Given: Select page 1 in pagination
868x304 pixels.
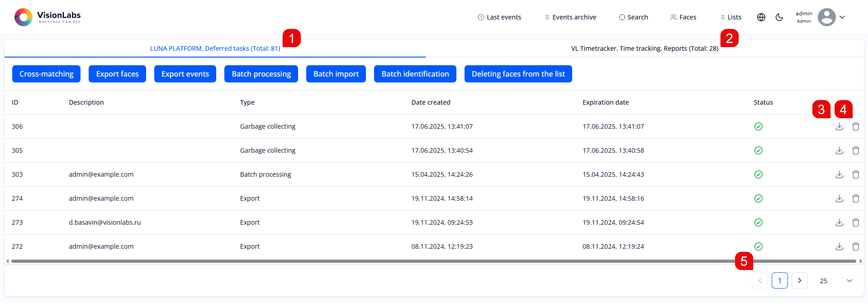Looking at the screenshot, I should coord(779,281).
